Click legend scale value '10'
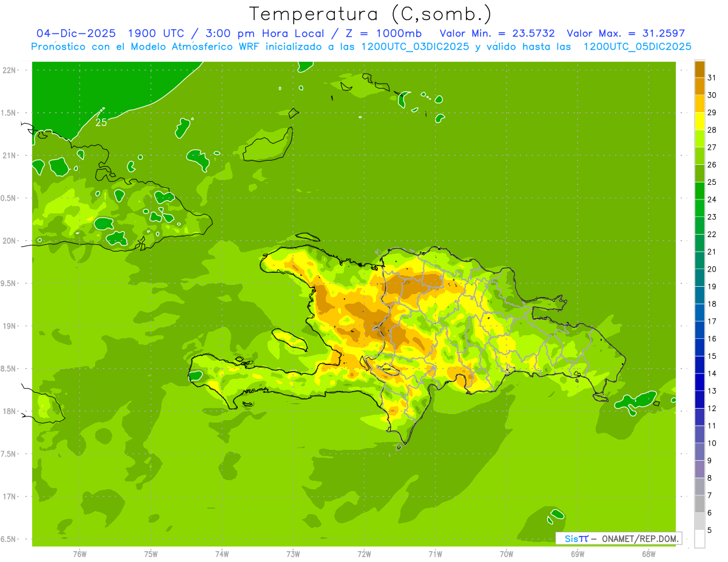728x562 pixels. tap(712, 443)
